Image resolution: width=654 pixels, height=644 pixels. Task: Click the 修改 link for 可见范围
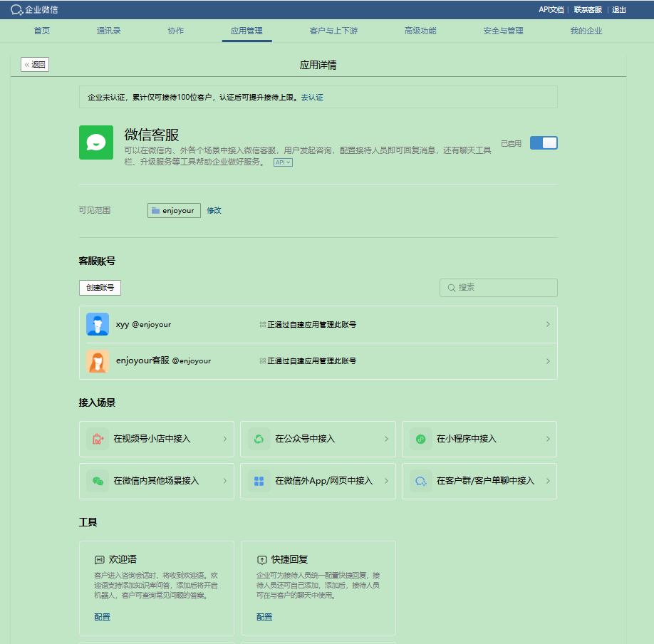click(214, 210)
